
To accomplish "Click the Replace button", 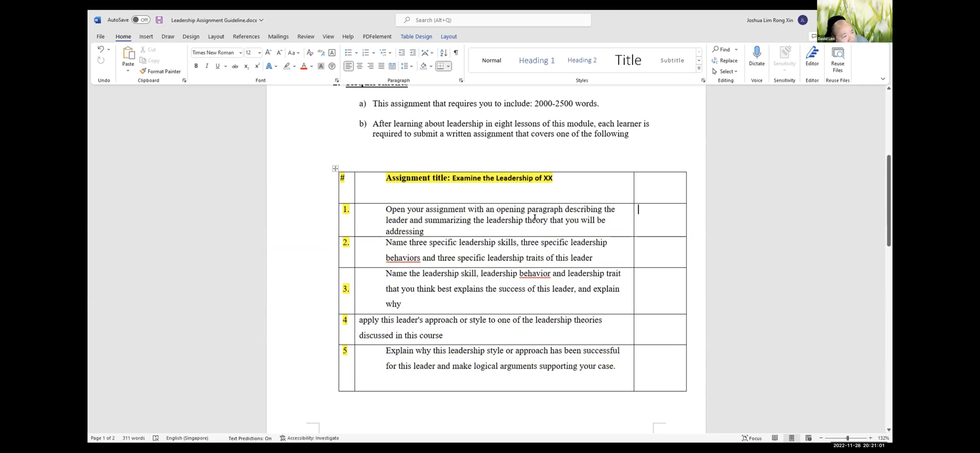I will pyautogui.click(x=725, y=61).
